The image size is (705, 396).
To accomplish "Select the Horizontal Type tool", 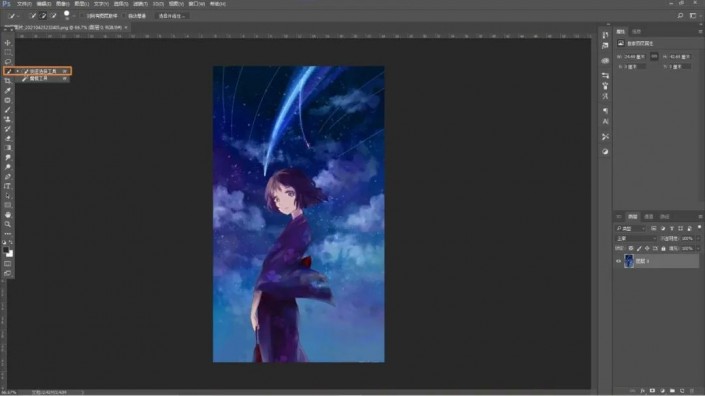I will pos(8,186).
